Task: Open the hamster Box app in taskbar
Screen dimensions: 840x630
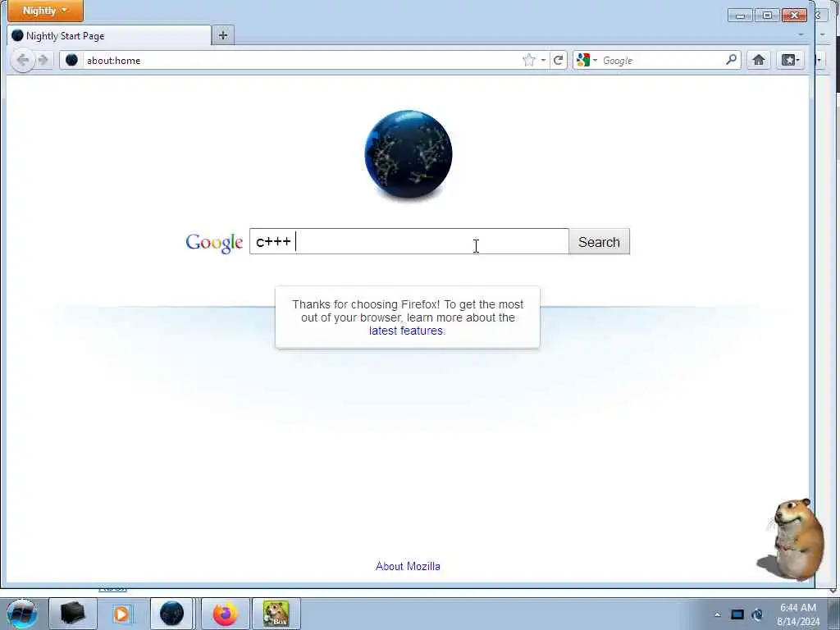Action: click(x=276, y=614)
